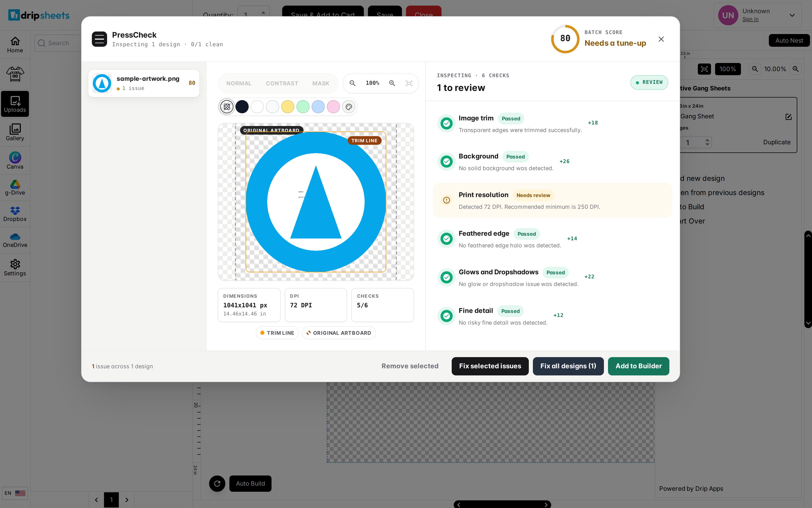Select the Print resolution check row

coord(552,200)
